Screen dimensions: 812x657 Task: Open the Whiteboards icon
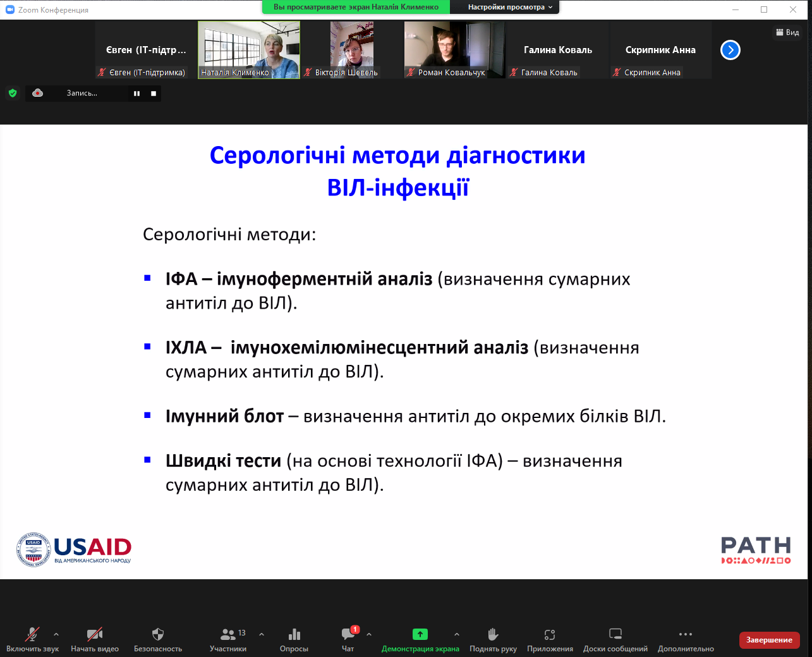615,634
